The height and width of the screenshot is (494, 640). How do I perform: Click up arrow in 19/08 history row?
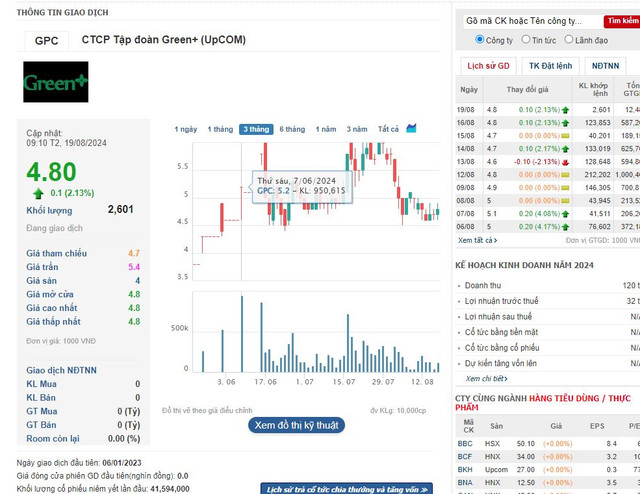565,110
